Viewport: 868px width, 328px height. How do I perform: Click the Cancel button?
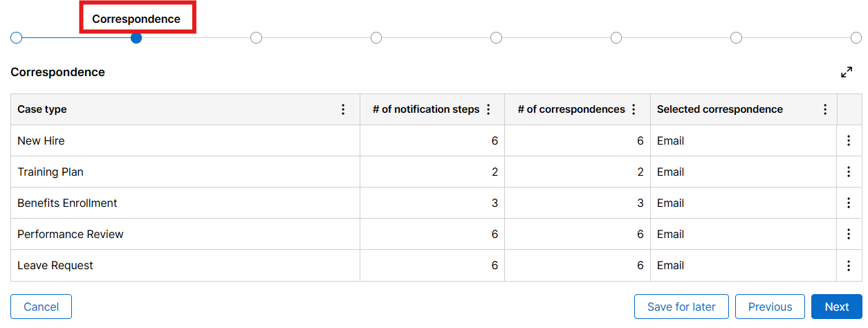click(x=41, y=307)
